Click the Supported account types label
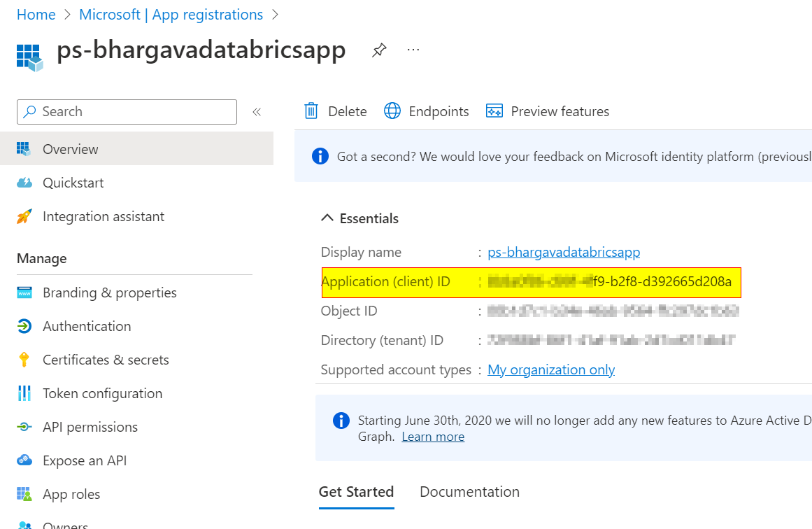The width and height of the screenshot is (812, 529). tap(396, 369)
